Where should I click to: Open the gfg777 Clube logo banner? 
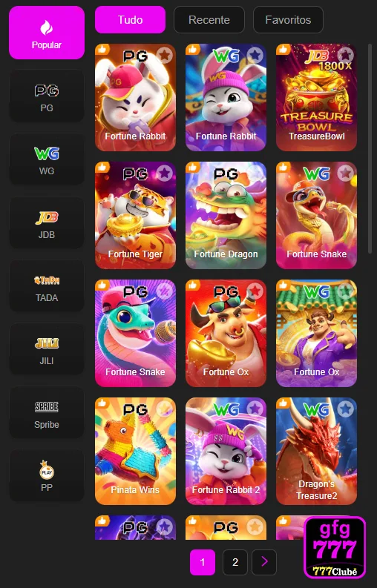(335, 547)
